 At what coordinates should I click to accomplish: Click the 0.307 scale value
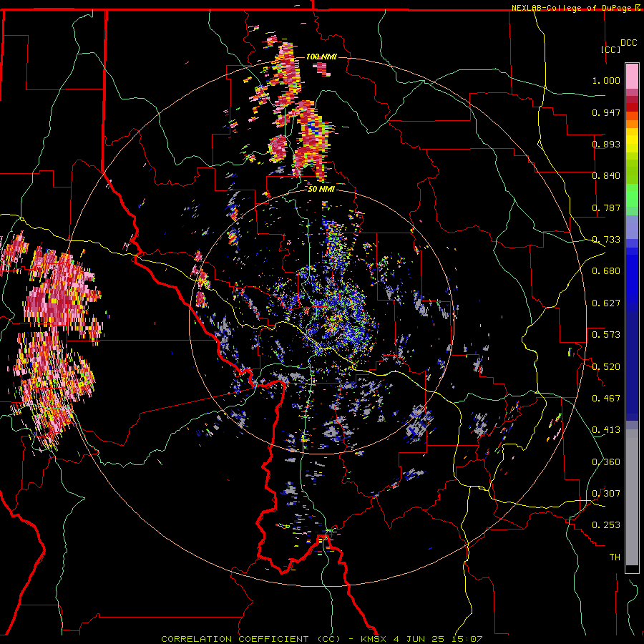606,494
